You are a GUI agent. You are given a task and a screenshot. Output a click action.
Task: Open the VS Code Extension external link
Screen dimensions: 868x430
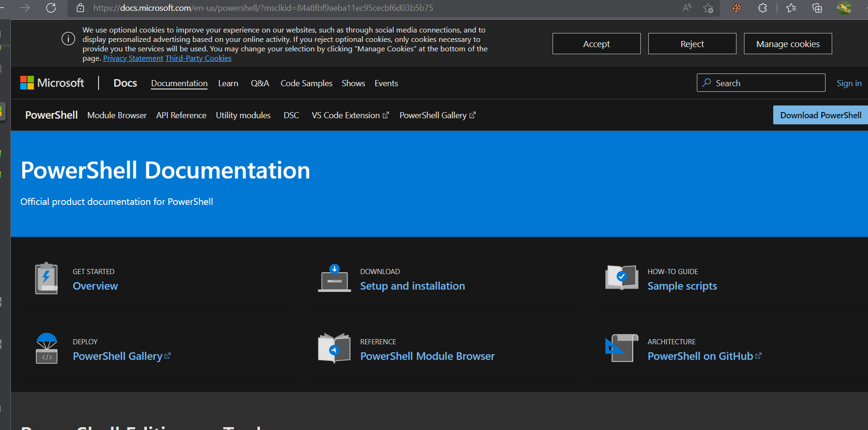(x=350, y=115)
